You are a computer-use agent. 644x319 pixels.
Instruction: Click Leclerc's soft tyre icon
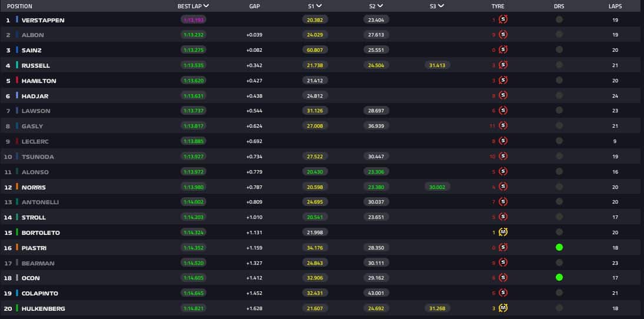(503, 141)
